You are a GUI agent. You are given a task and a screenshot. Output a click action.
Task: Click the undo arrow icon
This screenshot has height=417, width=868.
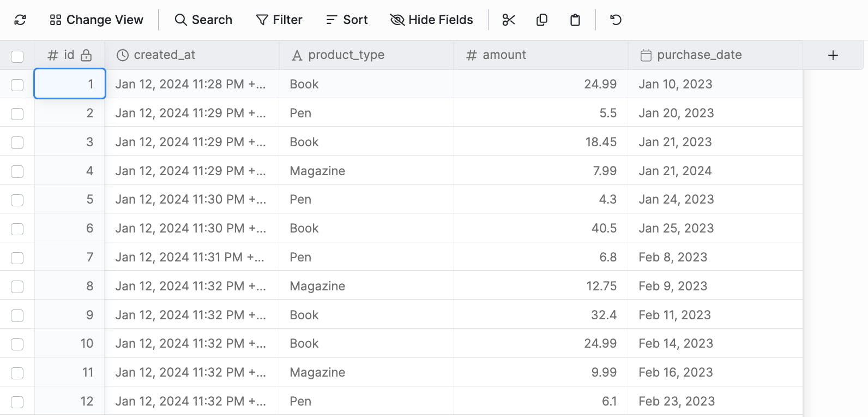click(616, 20)
